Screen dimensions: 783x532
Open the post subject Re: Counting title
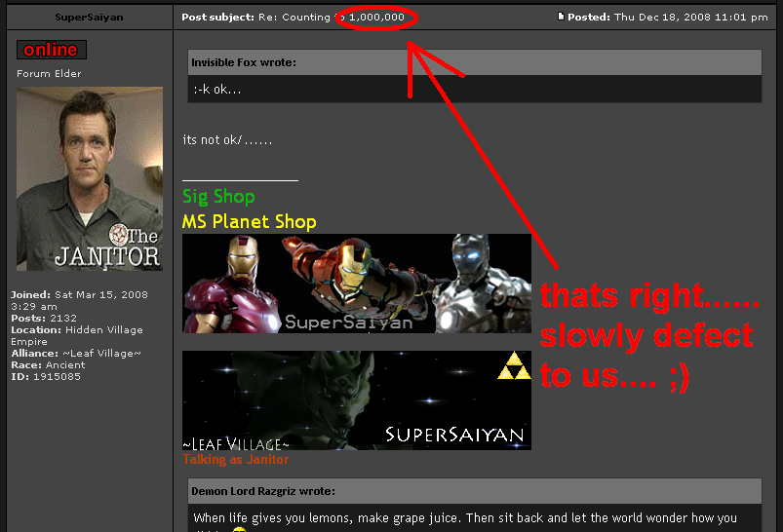tap(294, 18)
